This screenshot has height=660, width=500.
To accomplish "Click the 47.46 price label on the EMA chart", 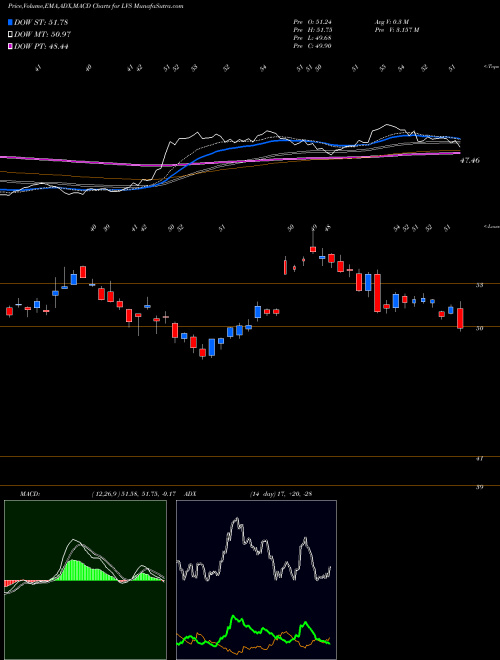I will click(471, 160).
